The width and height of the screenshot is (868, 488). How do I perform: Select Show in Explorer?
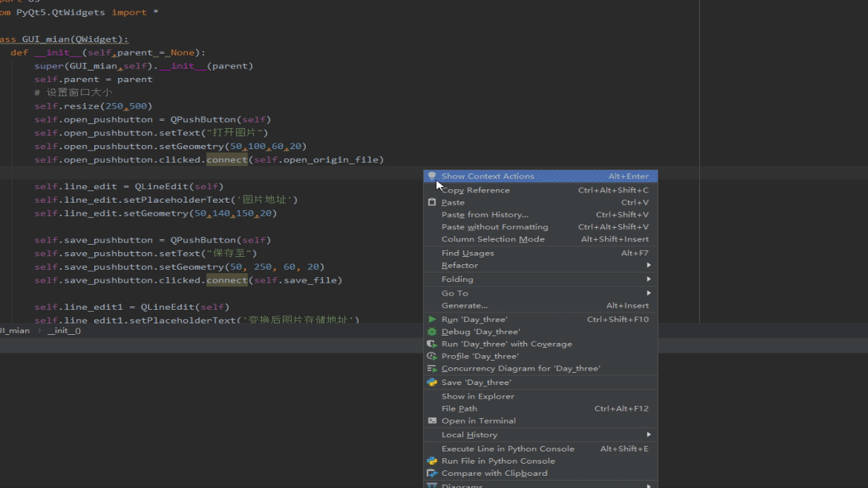[540, 396]
